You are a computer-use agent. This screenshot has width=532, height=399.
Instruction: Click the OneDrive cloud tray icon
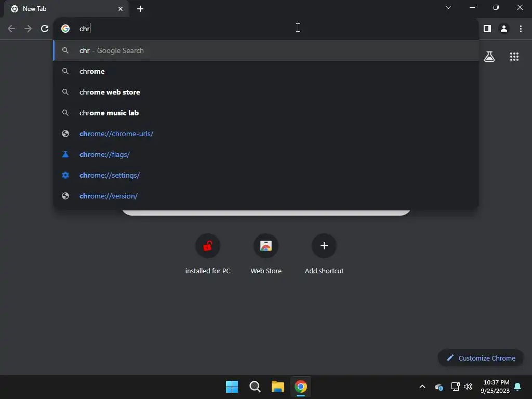tap(438, 387)
